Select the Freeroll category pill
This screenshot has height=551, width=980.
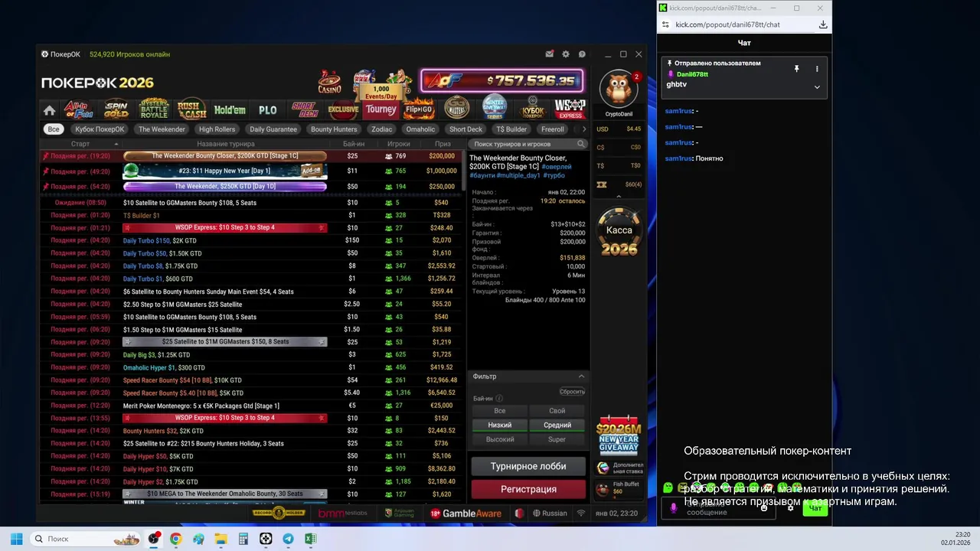pyautogui.click(x=553, y=129)
